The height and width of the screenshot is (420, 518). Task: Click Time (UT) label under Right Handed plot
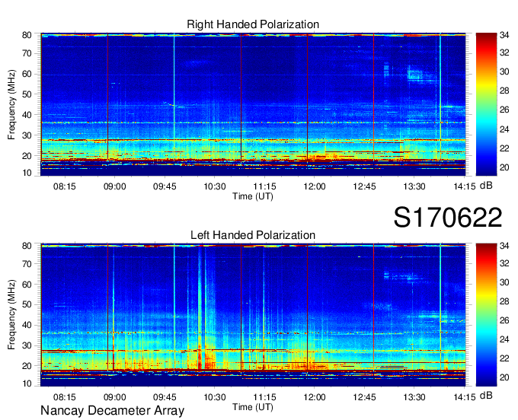tap(253, 196)
